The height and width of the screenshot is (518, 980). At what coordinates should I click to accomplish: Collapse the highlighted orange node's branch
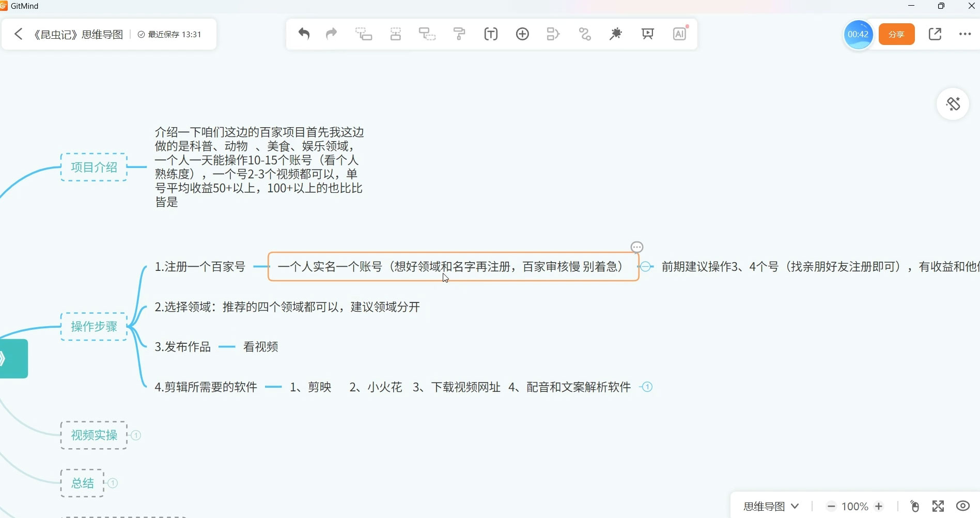click(x=645, y=266)
